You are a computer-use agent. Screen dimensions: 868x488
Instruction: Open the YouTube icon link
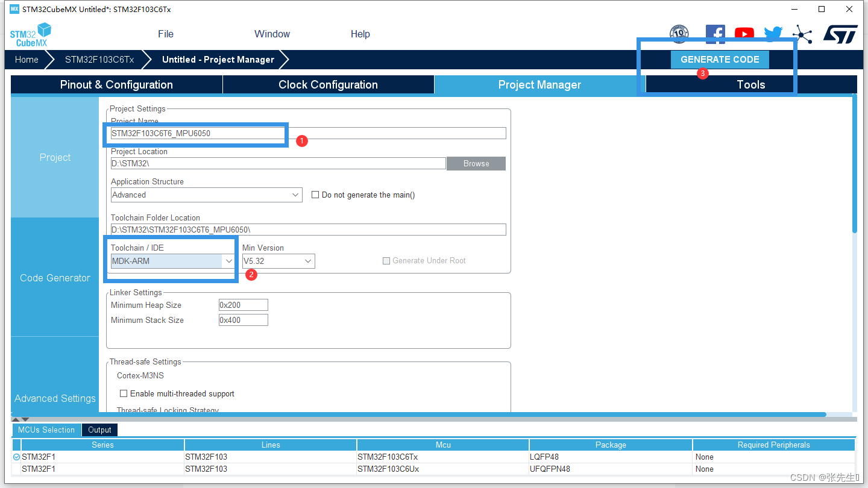click(x=744, y=34)
